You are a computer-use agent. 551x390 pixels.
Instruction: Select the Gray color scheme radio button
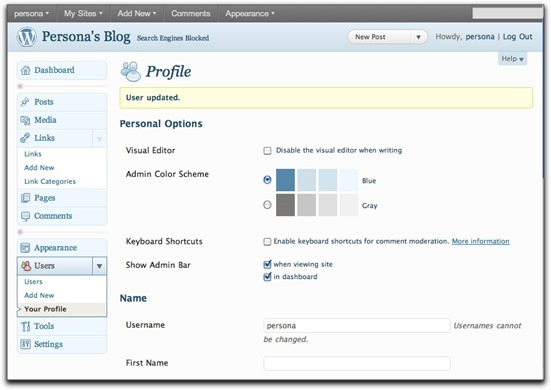coord(267,204)
